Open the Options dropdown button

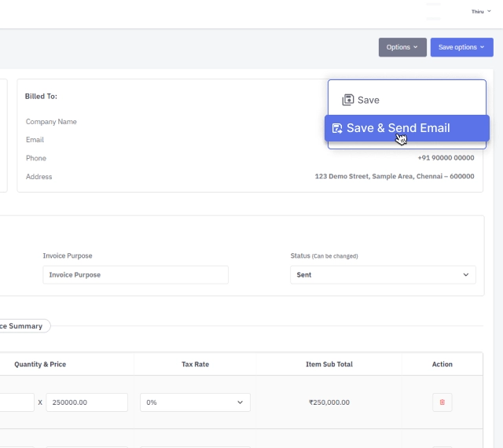tap(402, 47)
